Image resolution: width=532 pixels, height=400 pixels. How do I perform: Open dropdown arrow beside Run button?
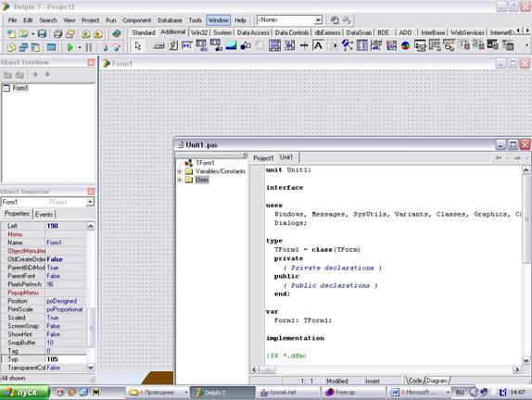(80, 47)
